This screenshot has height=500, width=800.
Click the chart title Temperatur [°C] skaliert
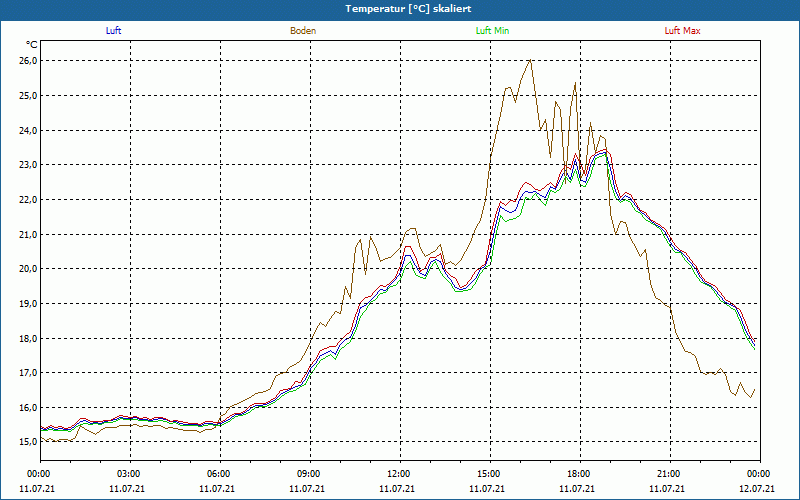point(408,9)
